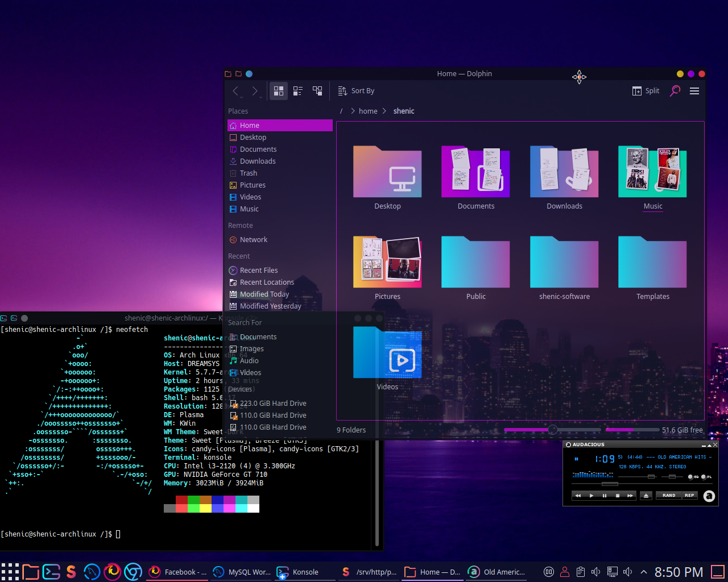The width and height of the screenshot is (728, 582).
Task: Go to root '/' in Dolphin breadcrumb
Action: tap(341, 111)
